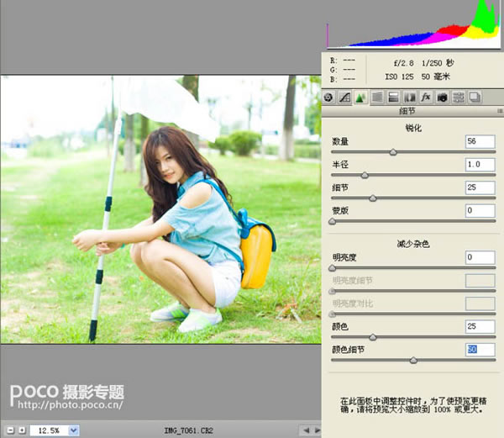The height and width of the screenshot is (438, 504).
Task: Go to previous image arrow
Action: click(305, 430)
